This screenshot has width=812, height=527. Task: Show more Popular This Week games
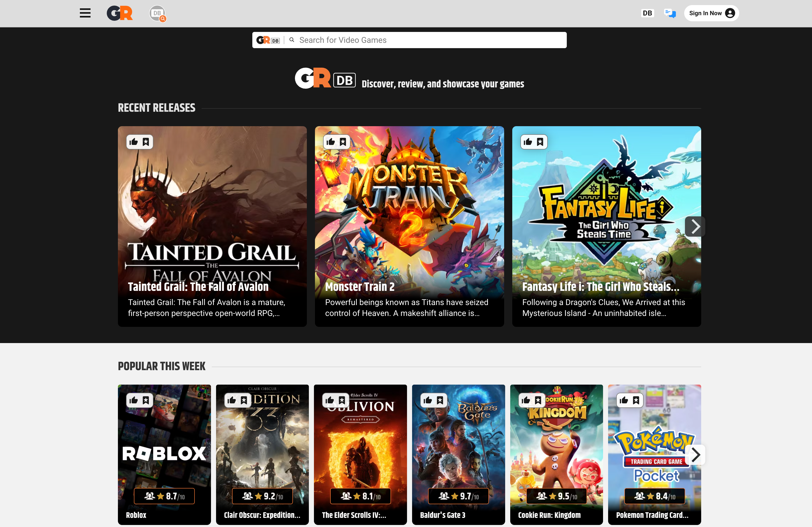click(x=695, y=454)
